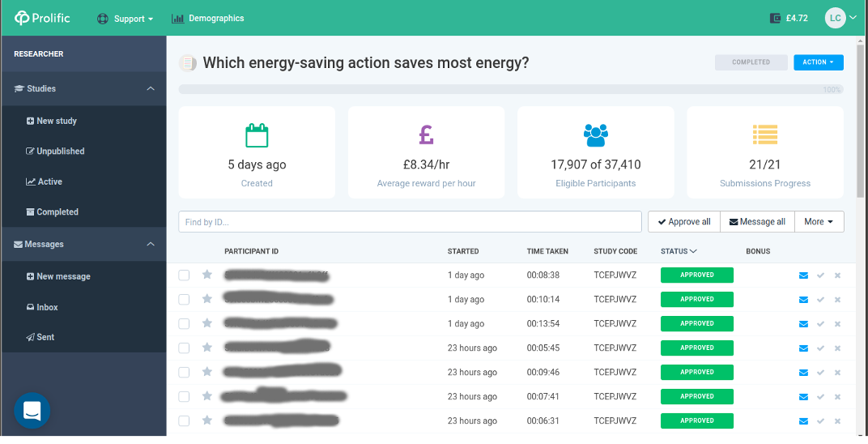Click reject cross for 00:07:41 row
Image resolution: width=868 pixels, height=444 pixels.
tap(837, 397)
